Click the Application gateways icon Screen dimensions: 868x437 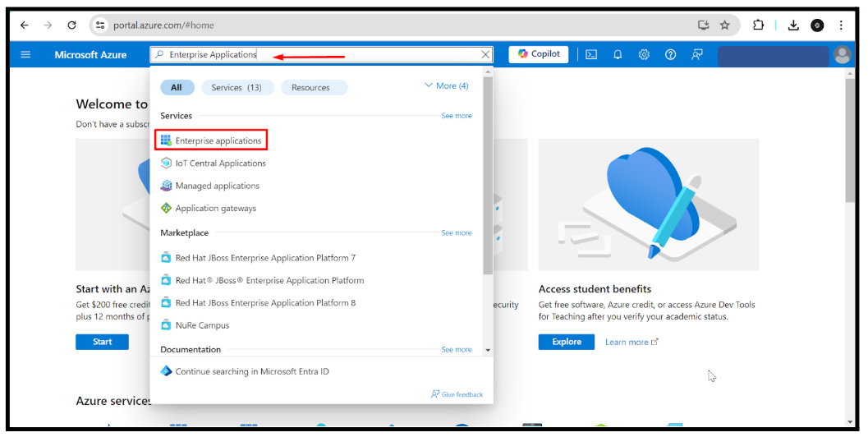pos(166,209)
